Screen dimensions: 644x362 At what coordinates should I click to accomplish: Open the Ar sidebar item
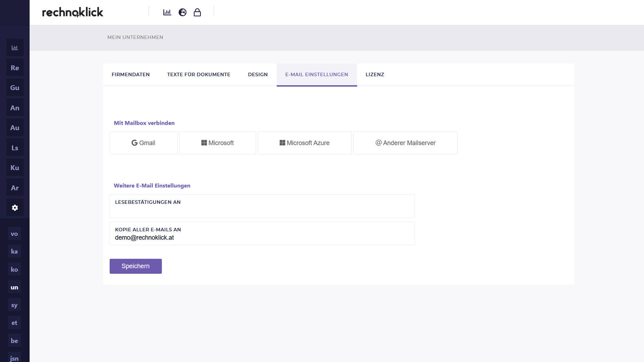point(15,188)
